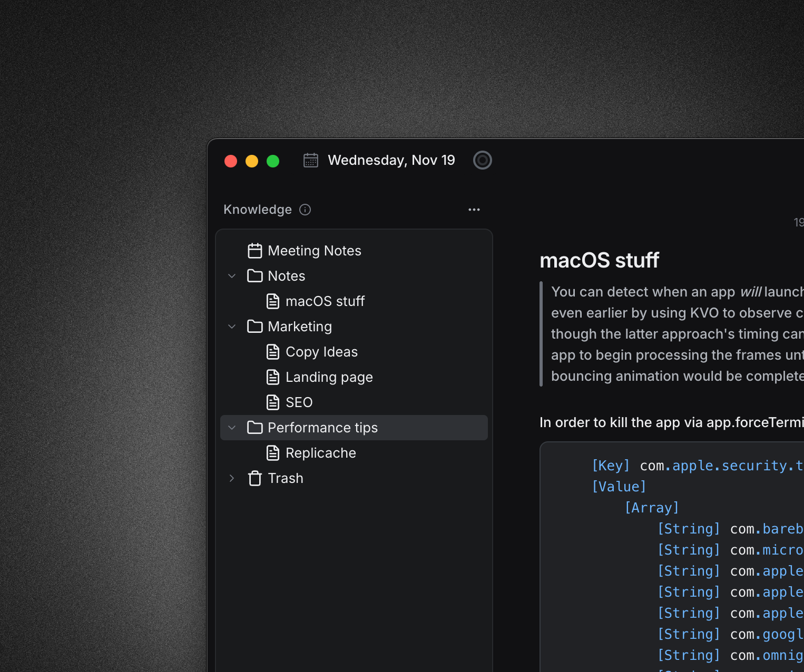Select the Landing page document
Viewport: 804px width, 672px height.
click(329, 377)
